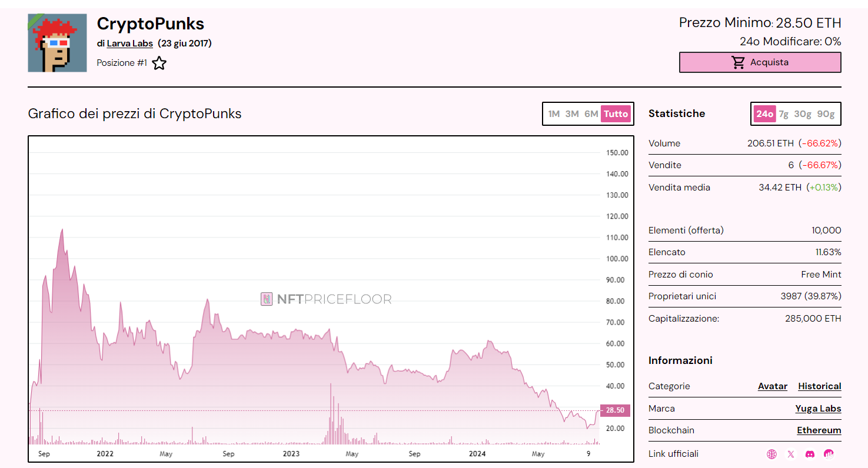The height and width of the screenshot is (468, 868).
Task: Open the official website globe icon
Action: (x=771, y=454)
